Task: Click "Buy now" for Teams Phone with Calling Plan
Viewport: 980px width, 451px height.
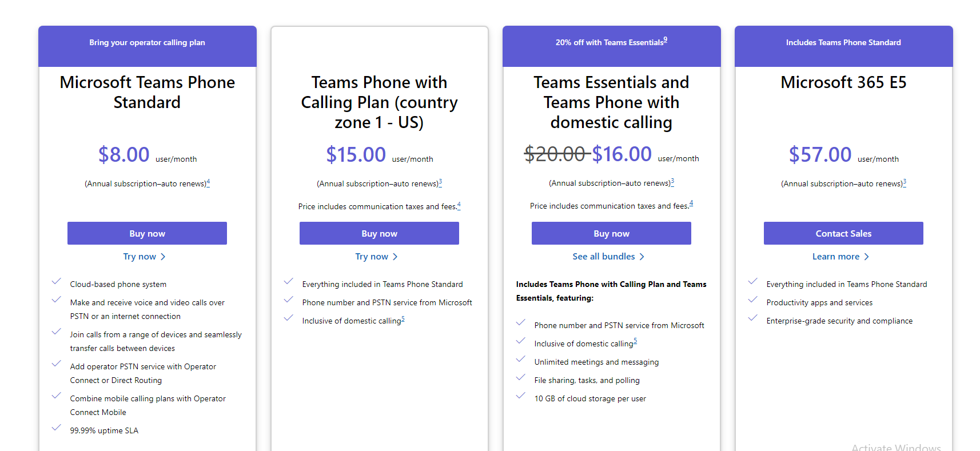Action: [x=379, y=233]
